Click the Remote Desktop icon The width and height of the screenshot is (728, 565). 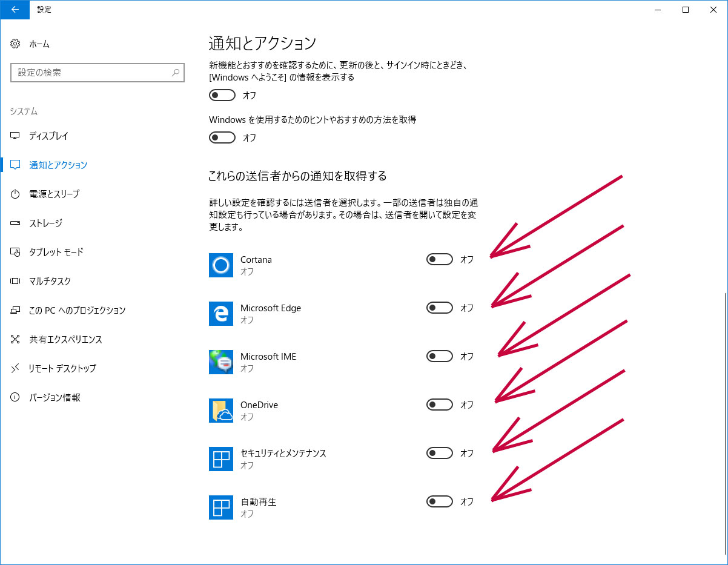point(16,368)
